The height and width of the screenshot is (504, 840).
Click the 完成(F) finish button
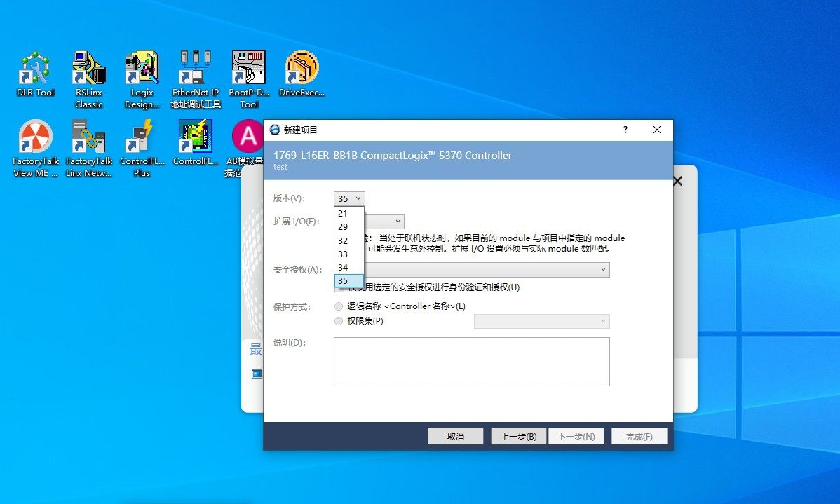pos(639,436)
